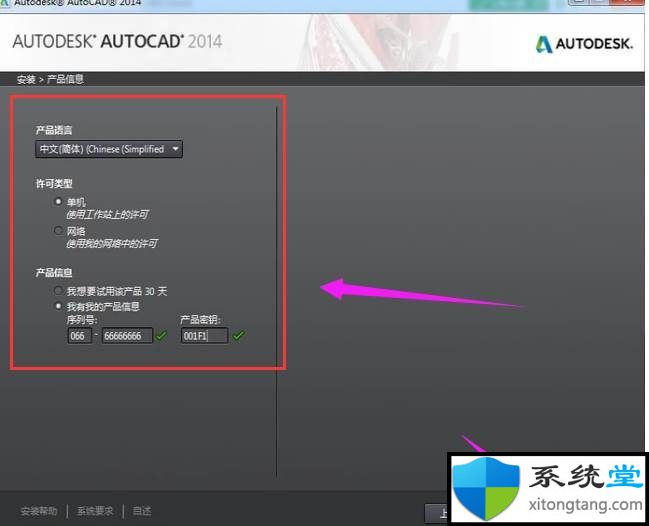Screen dimensions: 649x526
Task: Click the 产品信息 breadcrumb text
Action: click(x=65, y=79)
